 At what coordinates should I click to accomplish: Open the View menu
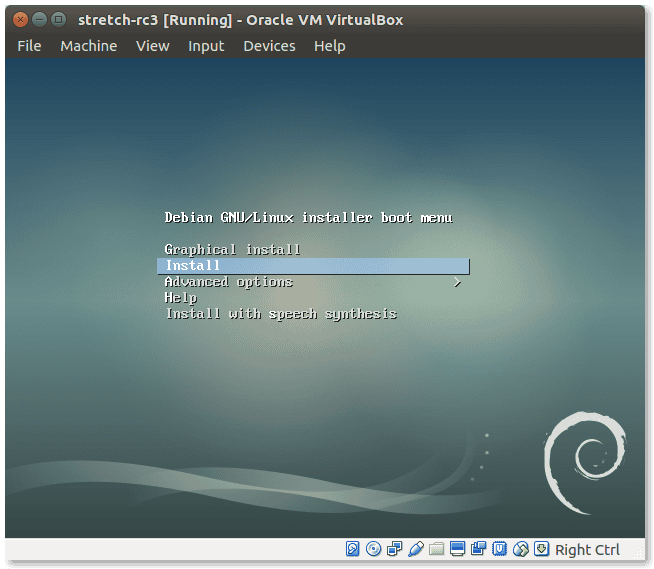[x=153, y=46]
